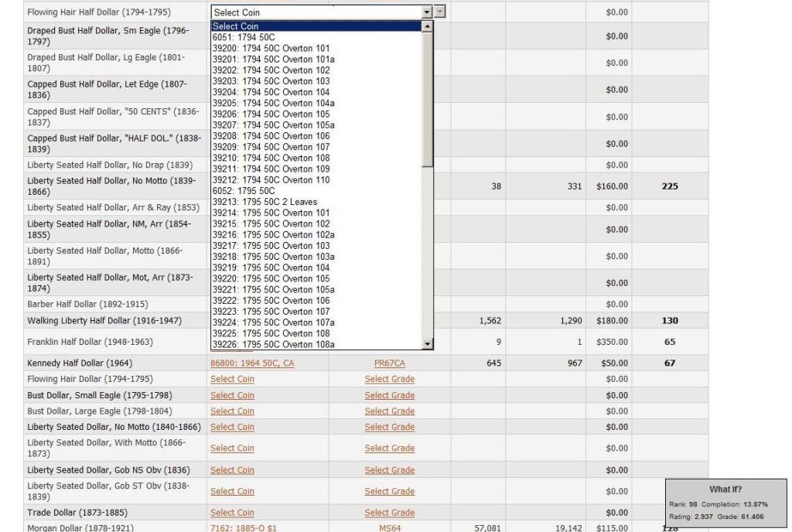This screenshot has height=532, width=792.
Task: Pick 39200: 1794 50C Overton 101
Action: tap(271, 48)
